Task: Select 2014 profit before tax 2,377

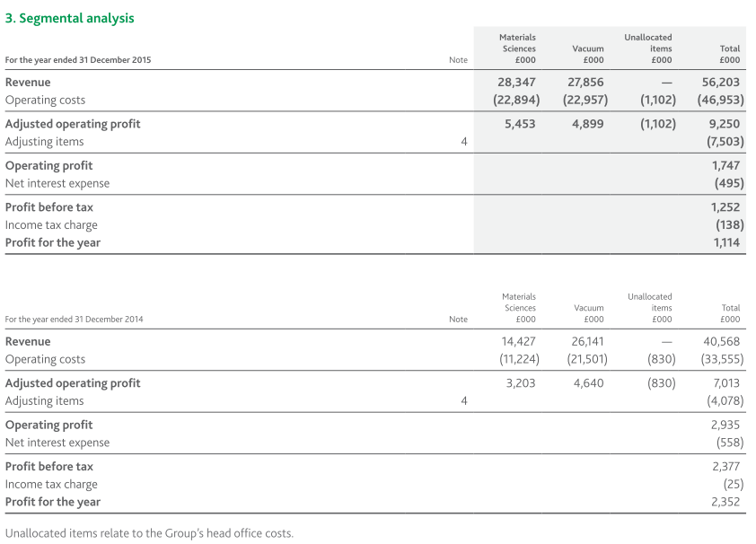Action: 725,467
